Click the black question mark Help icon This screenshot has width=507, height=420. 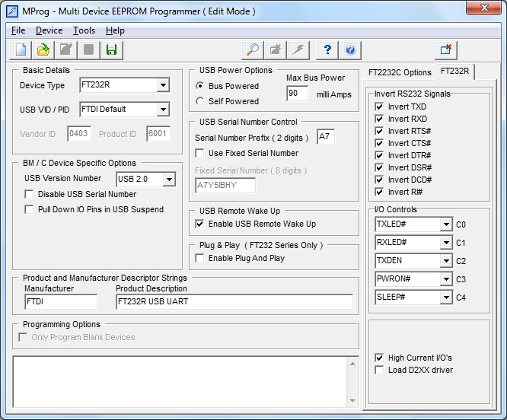pos(327,50)
